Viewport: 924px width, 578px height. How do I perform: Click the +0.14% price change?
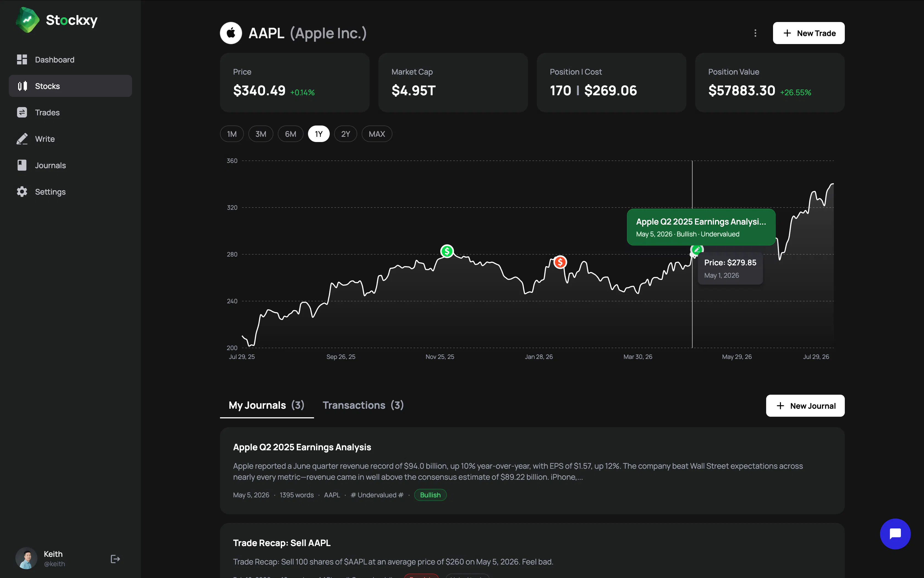pos(302,92)
